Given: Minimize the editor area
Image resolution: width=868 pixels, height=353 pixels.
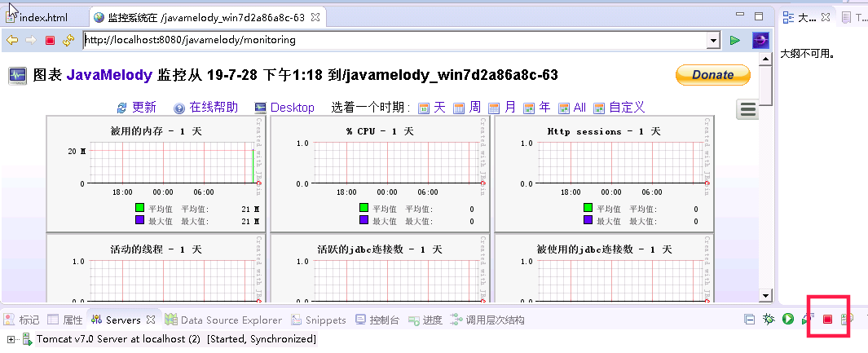Looking at the screenshot, I should coord(739,15).
